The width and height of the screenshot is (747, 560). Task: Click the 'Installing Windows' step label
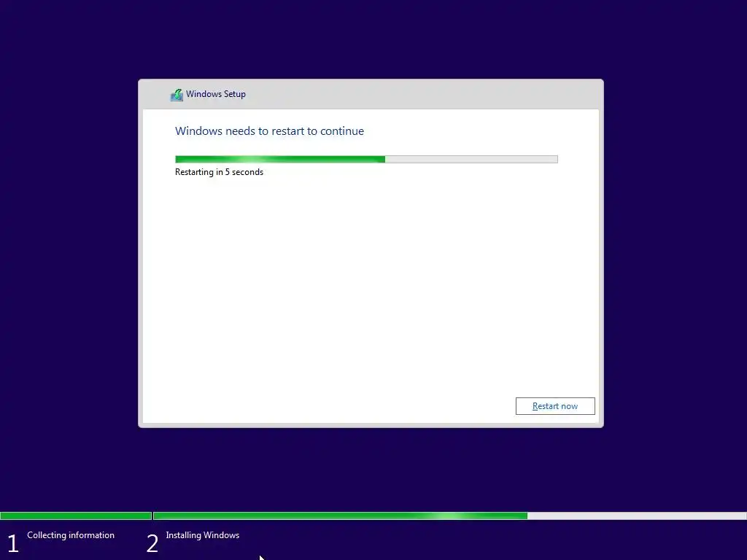[x=203, y=535]
